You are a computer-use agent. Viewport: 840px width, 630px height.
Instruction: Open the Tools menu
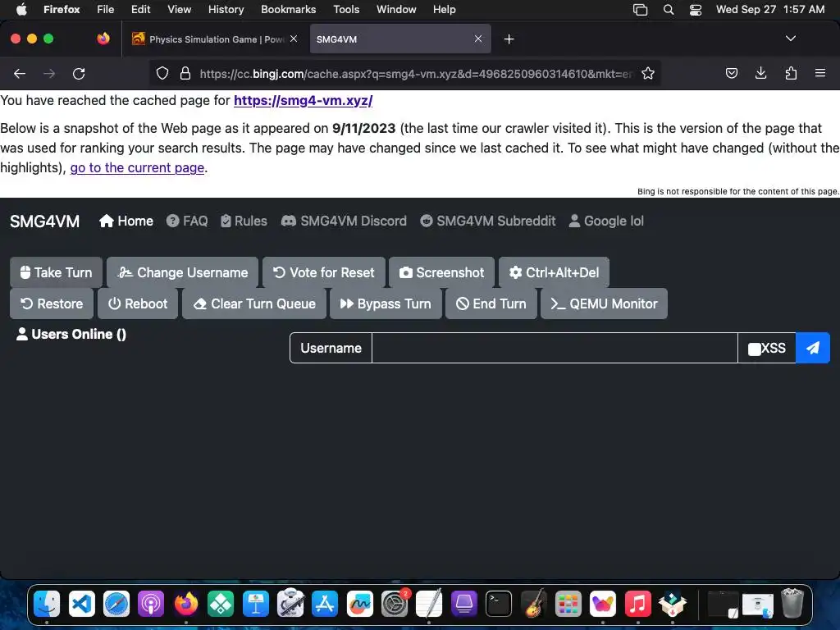point(346,9)
